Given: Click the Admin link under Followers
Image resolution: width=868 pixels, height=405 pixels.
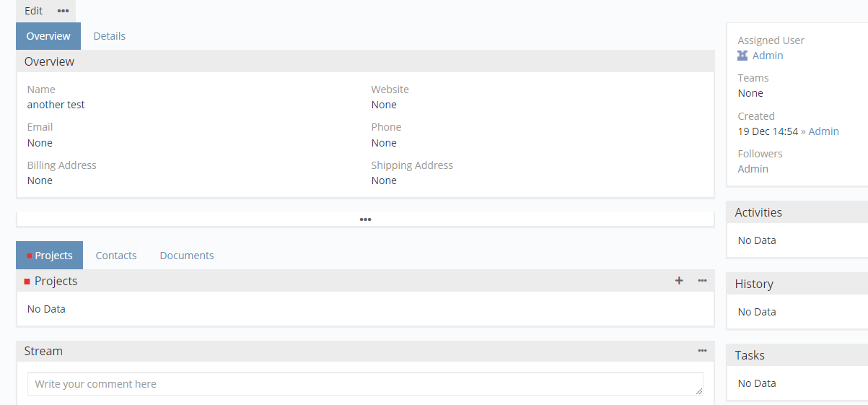Looking at the screenshot, I should tap(753, 169).
